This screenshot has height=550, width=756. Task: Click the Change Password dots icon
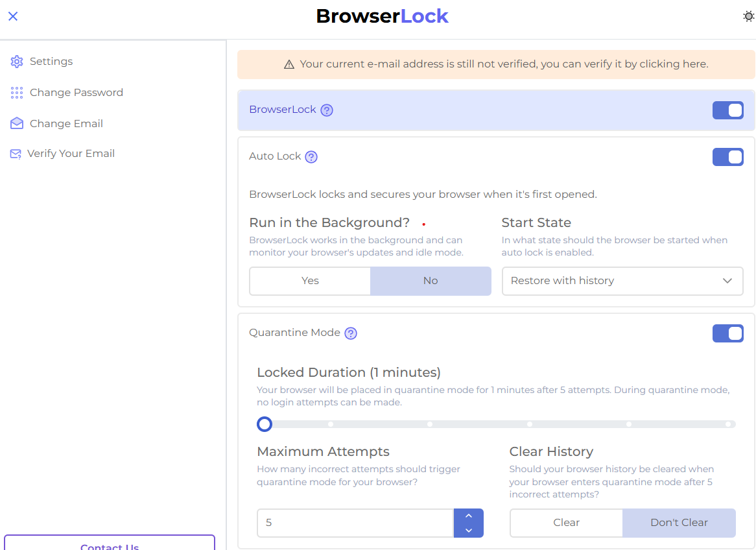coord(17,93)
